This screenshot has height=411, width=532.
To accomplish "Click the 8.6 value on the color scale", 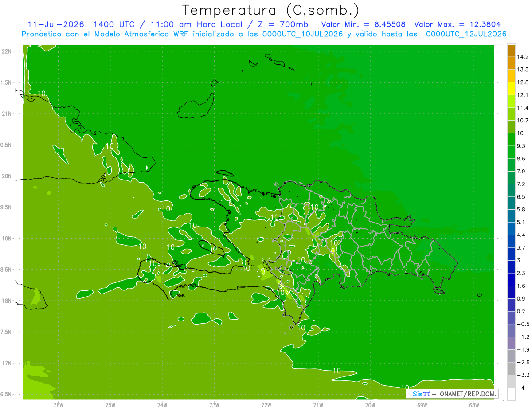I will tap(521, 159).
